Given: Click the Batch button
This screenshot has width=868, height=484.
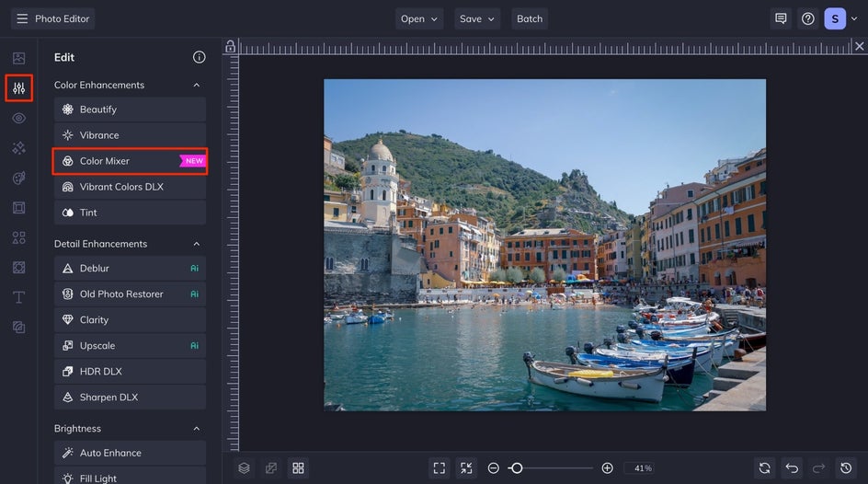Looking at the screenshot, I should click(x=530, y=18).
